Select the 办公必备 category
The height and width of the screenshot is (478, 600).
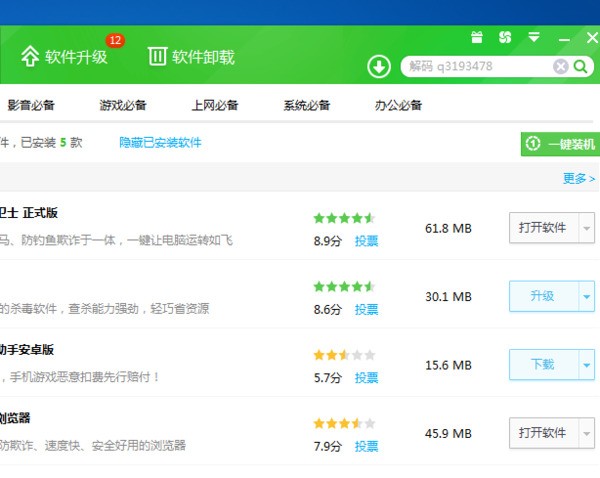[x=398, y=105]
